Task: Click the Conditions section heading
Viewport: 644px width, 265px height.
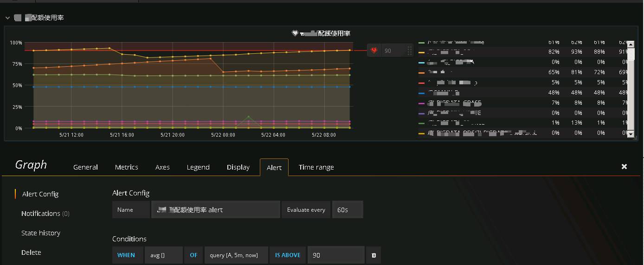Action: [129, 239]
